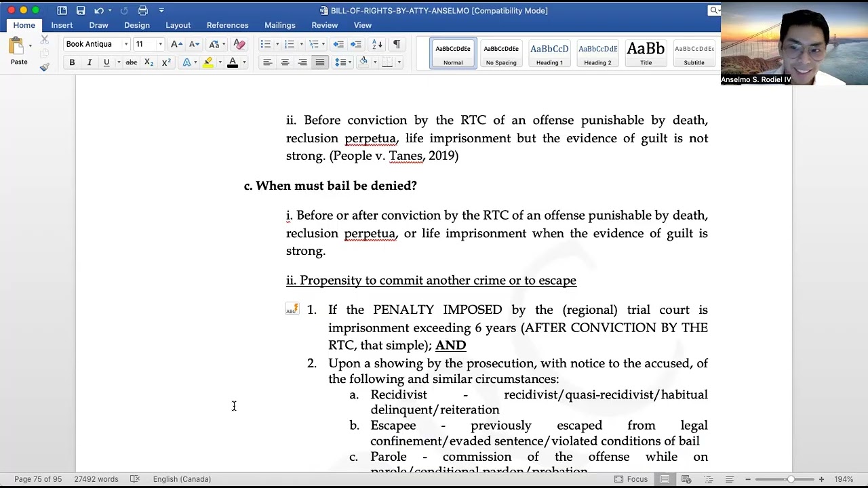Click the multilevel list icon
This screenshot has width=868, height=488.
click(313, 44)
